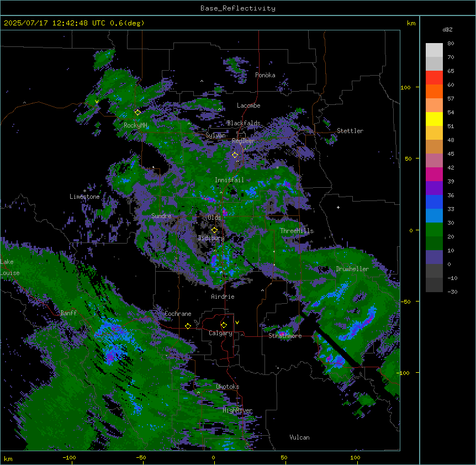Image resolution: width=476 pixels, height=465 pixels.
Task: Click the white plus marker east of ThreeHills
Action: click(x=338, y=207)
